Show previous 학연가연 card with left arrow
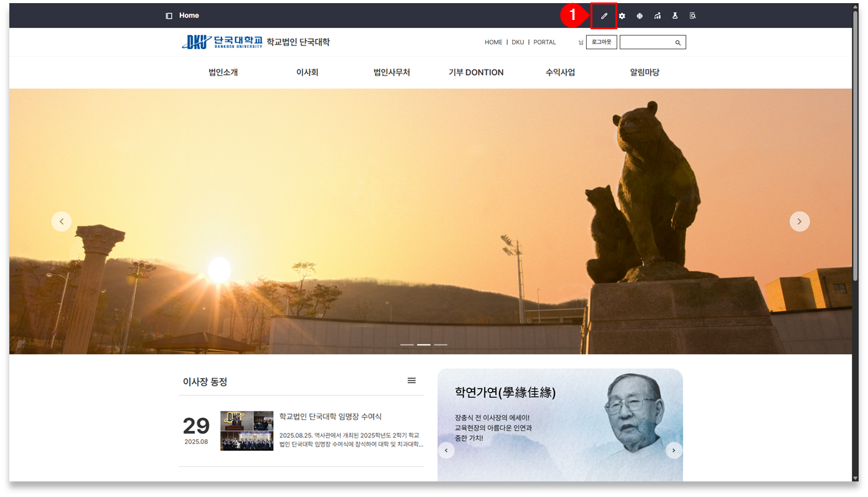868x497 pixels. [446, 450]
